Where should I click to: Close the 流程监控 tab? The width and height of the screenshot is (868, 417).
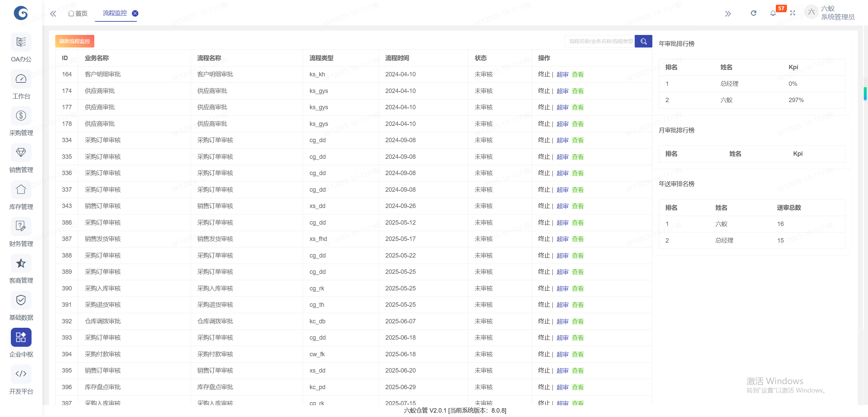pos(135,13)
